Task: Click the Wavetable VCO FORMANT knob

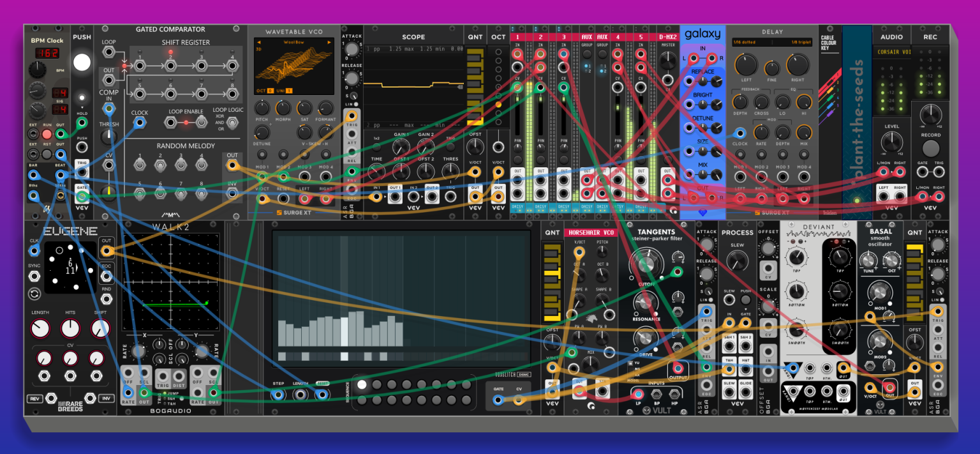Action: tap(325, 107)
